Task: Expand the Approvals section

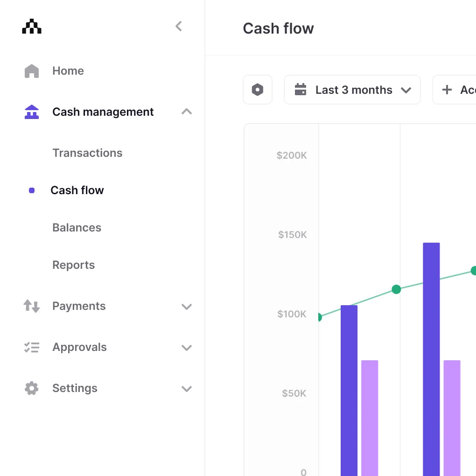Action: coord(187,347)
